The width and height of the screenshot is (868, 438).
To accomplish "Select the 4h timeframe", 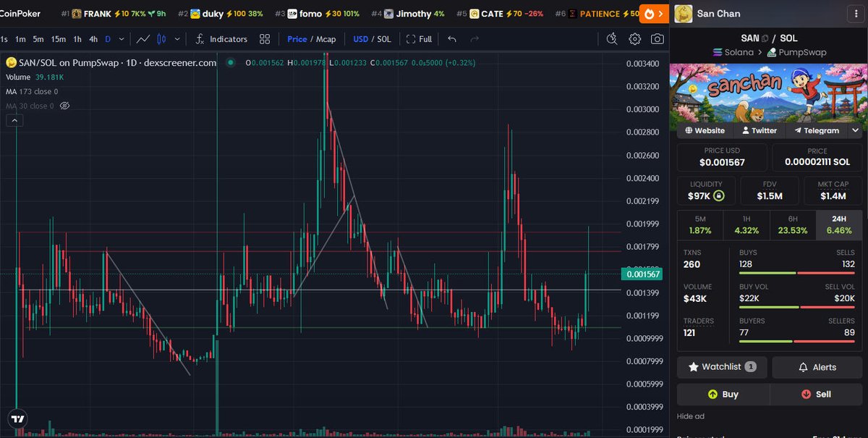I will coord(93,39).
